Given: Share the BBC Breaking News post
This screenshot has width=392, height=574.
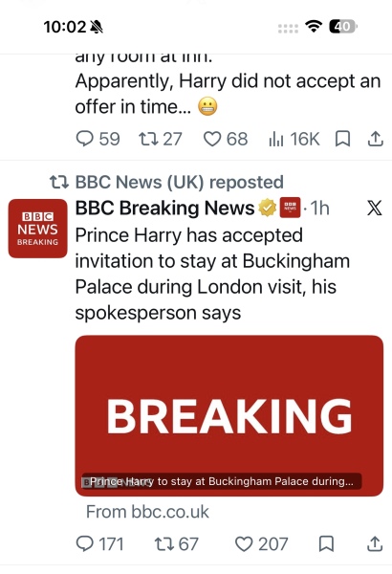Looking at the screenshot, I should 375,544.
